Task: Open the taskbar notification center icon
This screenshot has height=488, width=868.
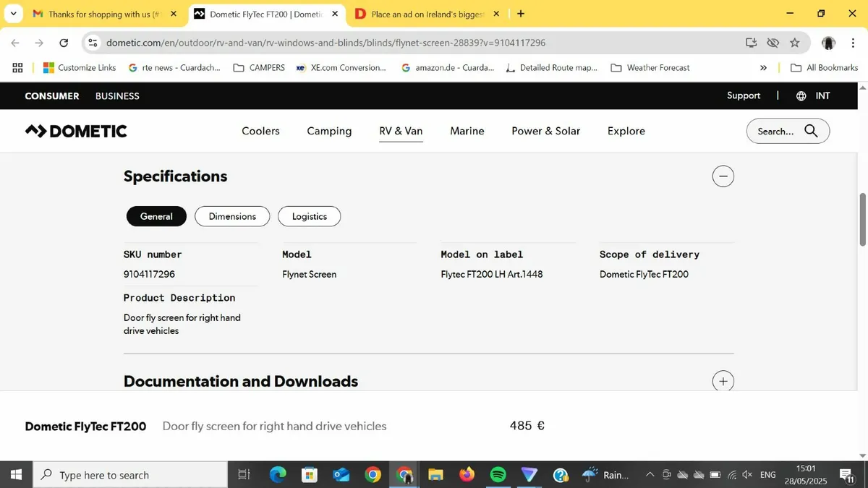Action: [848, 474]
